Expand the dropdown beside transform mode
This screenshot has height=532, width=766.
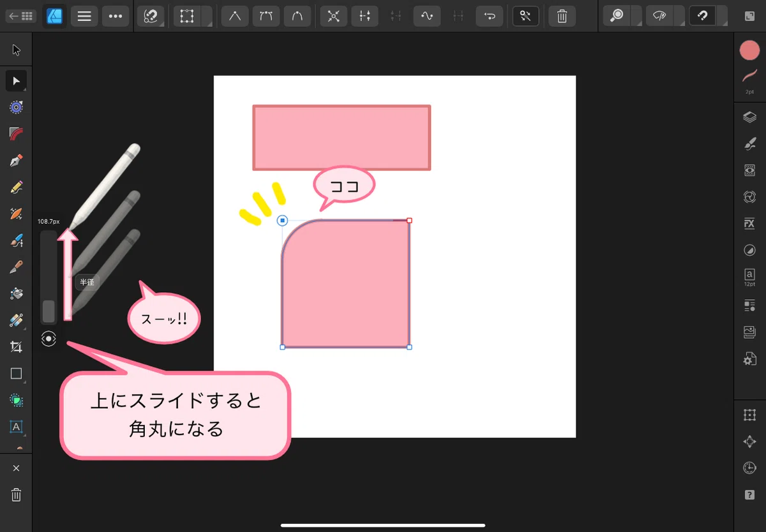pos(207,17)
